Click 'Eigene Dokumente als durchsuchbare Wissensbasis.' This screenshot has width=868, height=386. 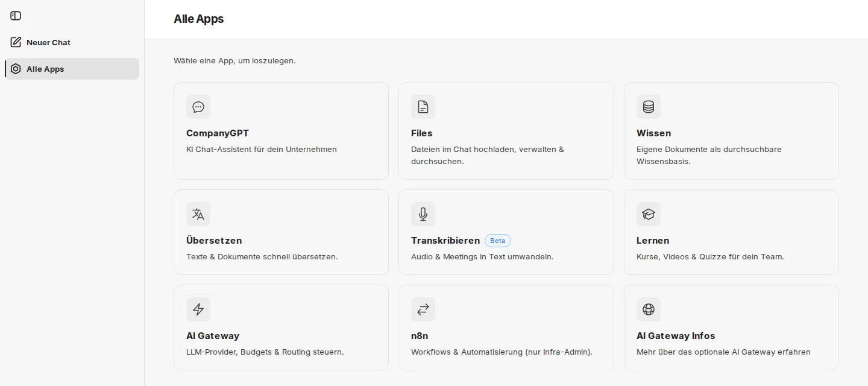click(x=709, y=155)
